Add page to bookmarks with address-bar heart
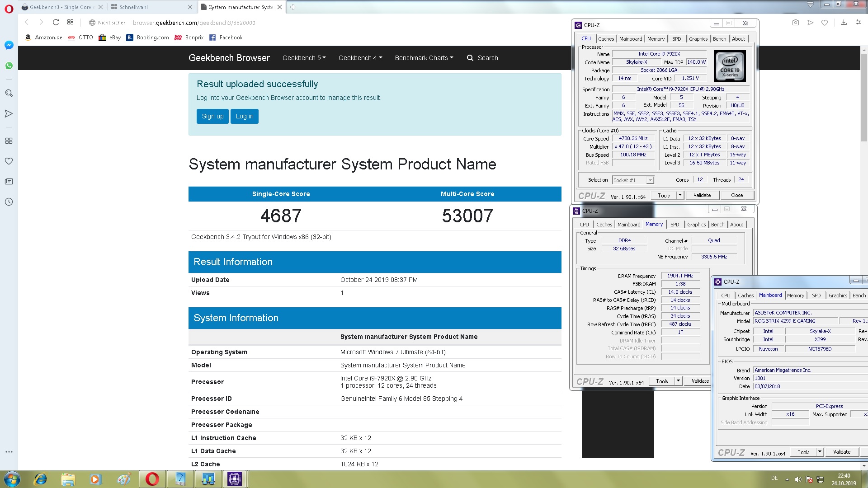This screenshot has height=488, width=868. point(825,22)
